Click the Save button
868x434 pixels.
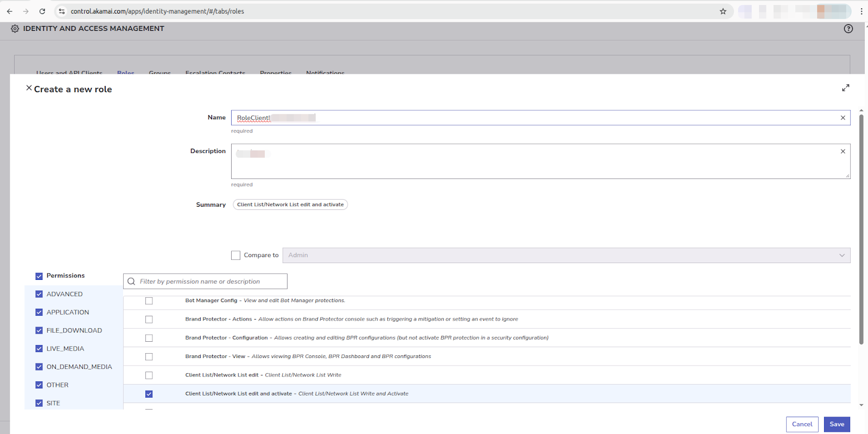click(x=837, y=424)
